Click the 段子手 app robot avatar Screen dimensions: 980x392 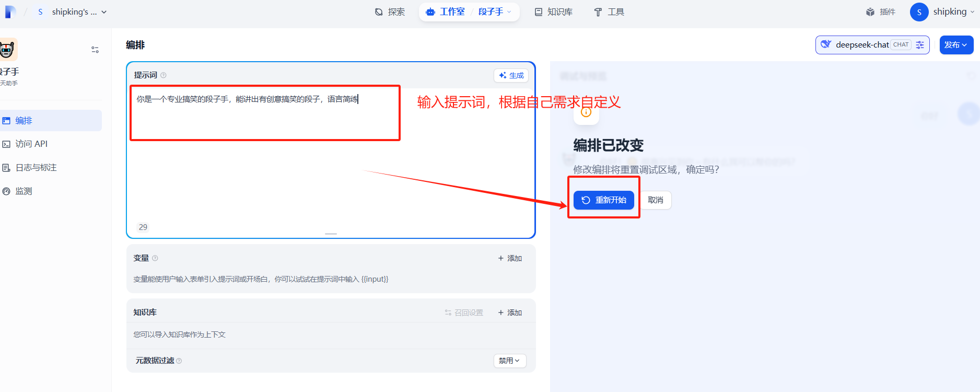[7, 49]
